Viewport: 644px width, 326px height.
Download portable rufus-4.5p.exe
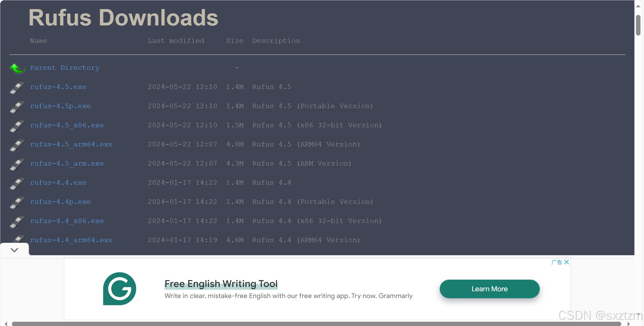point(60,106)
